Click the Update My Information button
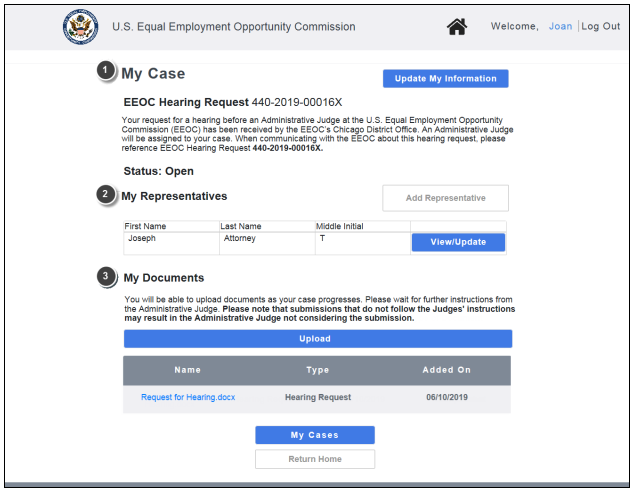 445,78
